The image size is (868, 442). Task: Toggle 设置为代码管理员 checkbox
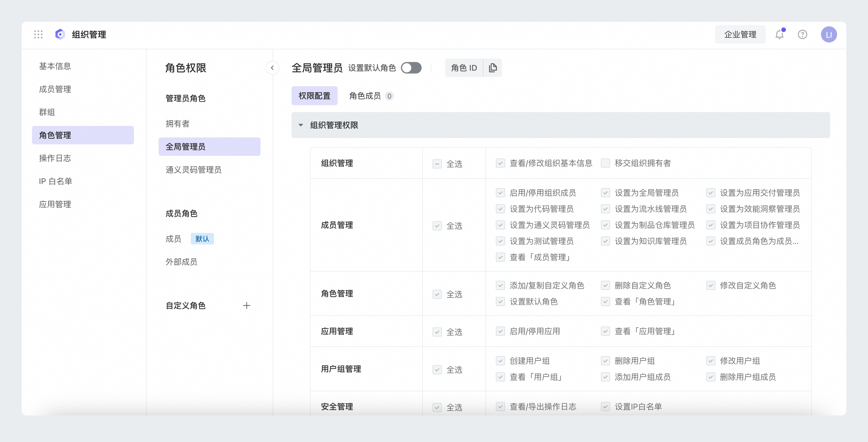[500, 209]
